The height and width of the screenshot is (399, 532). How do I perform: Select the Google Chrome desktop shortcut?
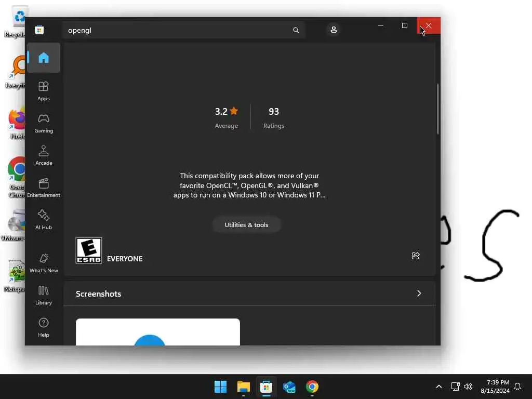pyautogui.click(x=16, y=177)
